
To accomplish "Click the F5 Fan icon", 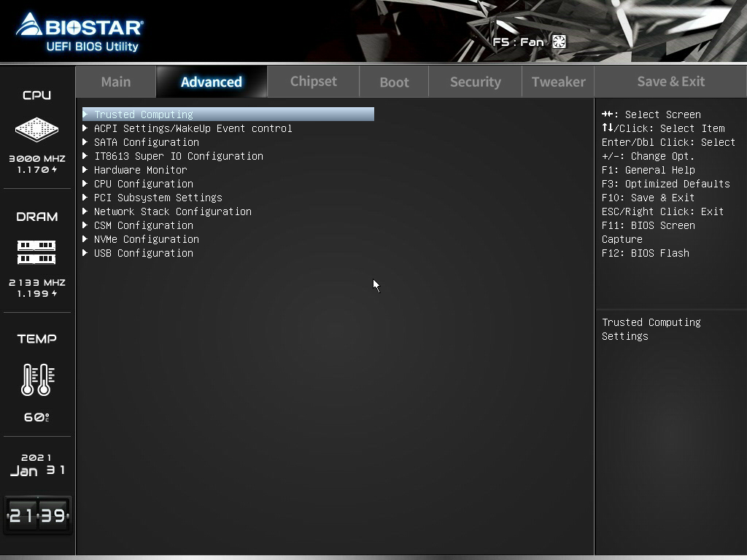I will tap(559, 42).
